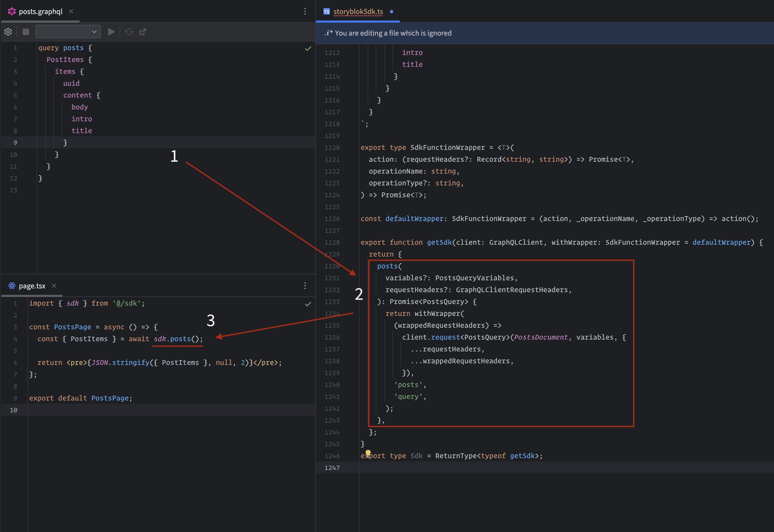Click 'PostItems' field in posts.graphql
Viewport: 774px width, 532px height.
[x=65, y=60]
